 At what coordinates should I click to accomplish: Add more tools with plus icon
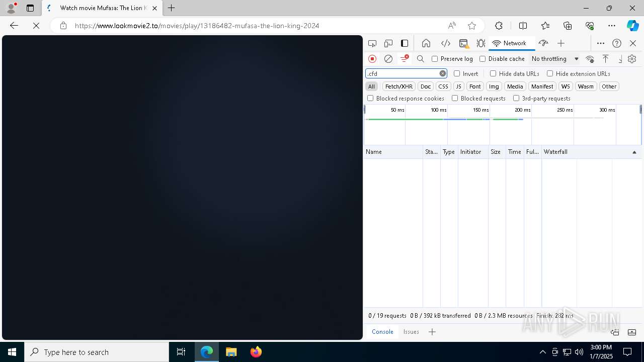(561, 43)
